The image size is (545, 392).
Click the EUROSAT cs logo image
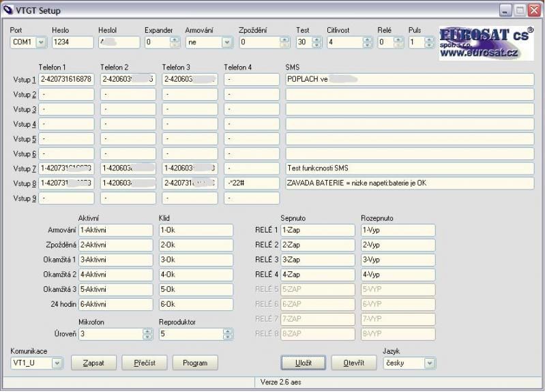[x=486, y=44]
